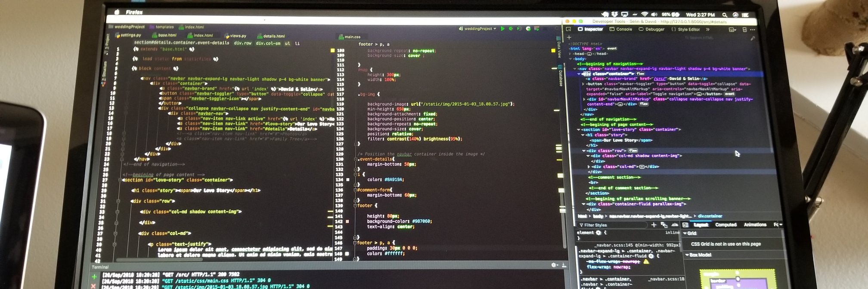This screenshot has height=289, width=868.
Task: Open Spotlight search in macOS menu bar
Action: [x=725, y=15]
